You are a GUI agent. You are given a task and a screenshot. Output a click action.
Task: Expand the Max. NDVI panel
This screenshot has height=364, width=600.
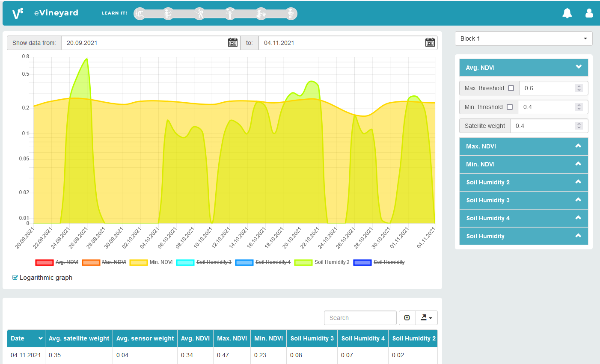coord(524,146)
